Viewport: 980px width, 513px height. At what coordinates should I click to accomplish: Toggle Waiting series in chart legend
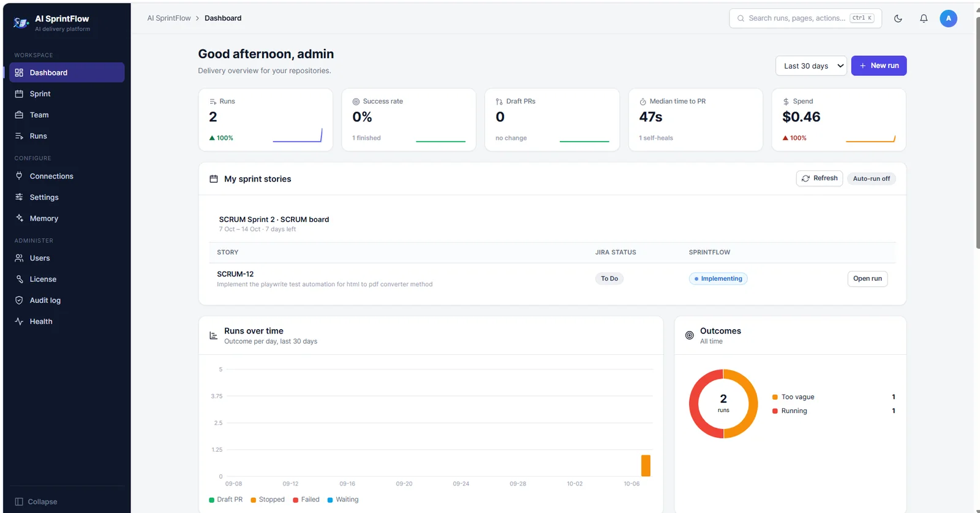(x=343, y=500)
